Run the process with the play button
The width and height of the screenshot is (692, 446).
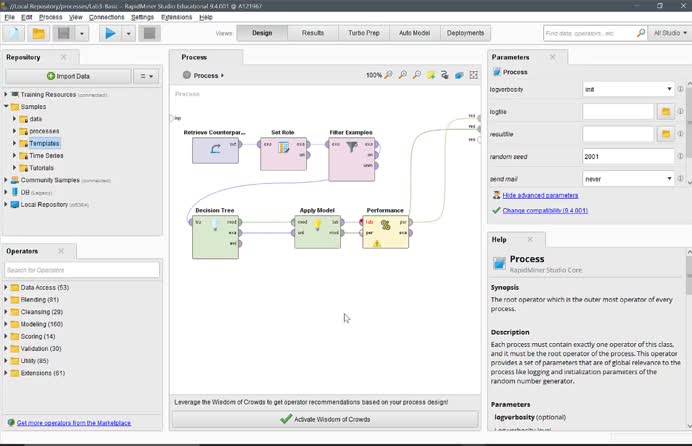[x=110, y=33]
